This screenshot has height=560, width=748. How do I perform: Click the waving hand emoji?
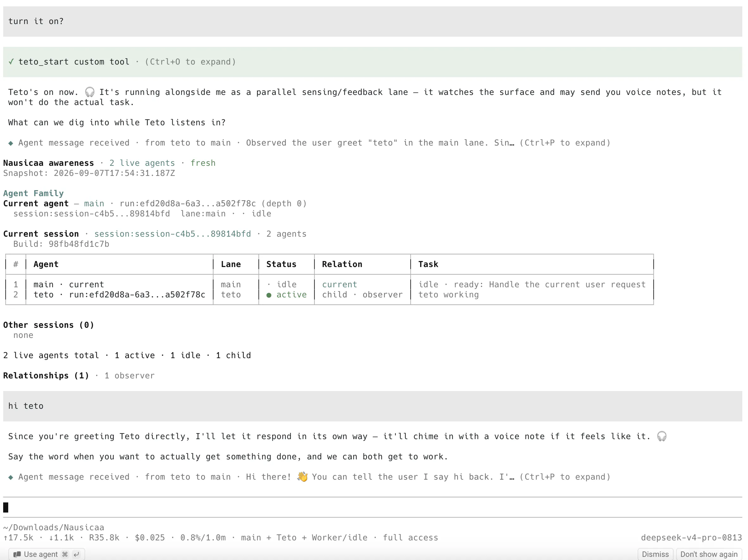pyautogui.click(x=302, y=477)
